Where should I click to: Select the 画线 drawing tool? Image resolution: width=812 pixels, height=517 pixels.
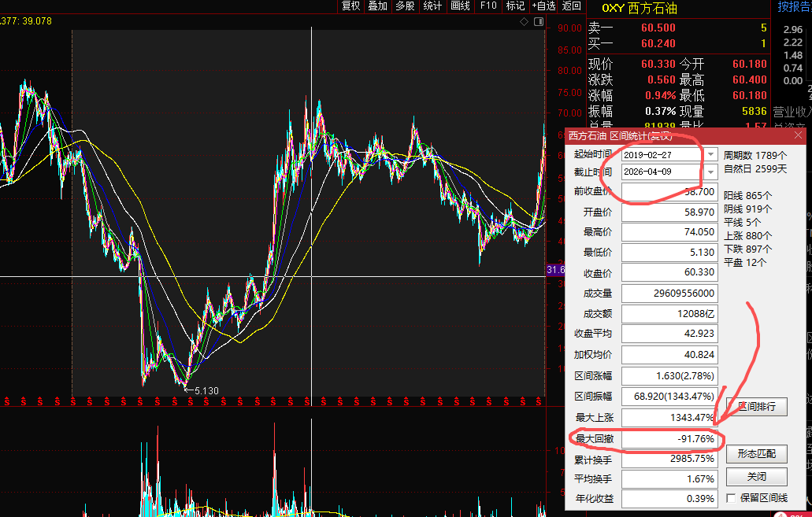click(459, 6)
